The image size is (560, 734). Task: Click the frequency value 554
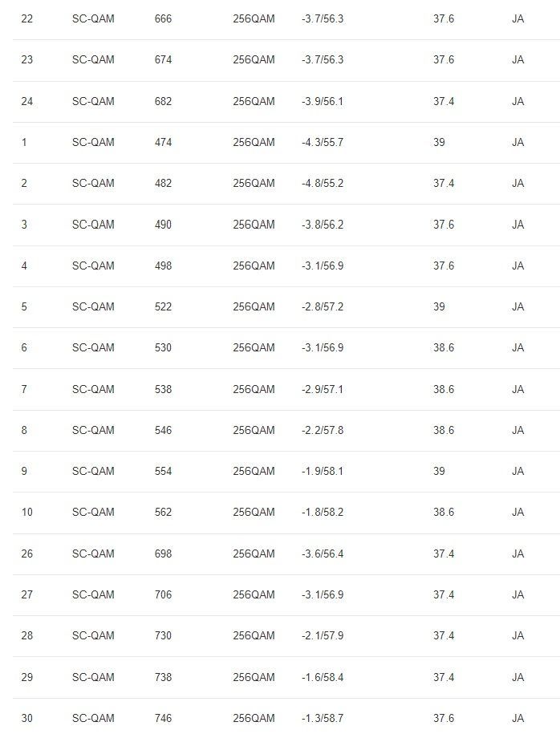163,471
